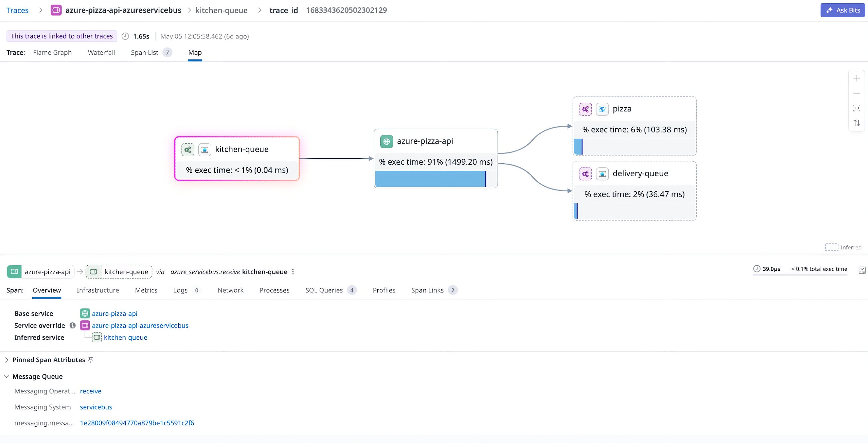Click the '% exec time: < 1% (0.04 ms)' label
Image resolution: width=868 pixels, height=443 pixels.
pyautogui.click(x=237, y=170)
